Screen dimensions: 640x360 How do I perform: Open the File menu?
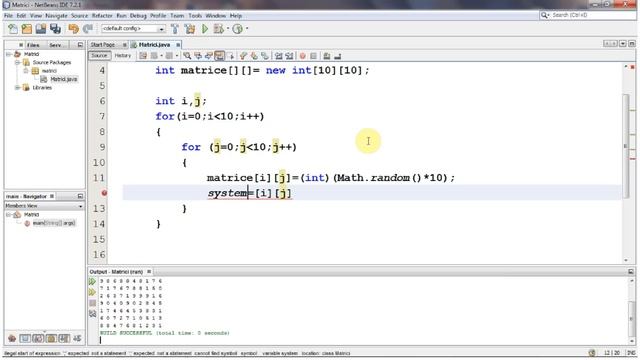(8, 16)
